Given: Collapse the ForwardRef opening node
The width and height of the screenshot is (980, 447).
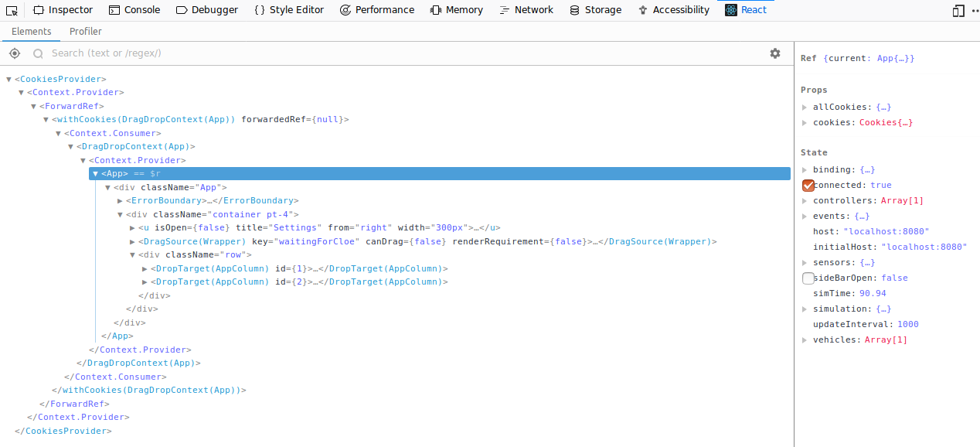Looking at the screenshot, I should pyautogui.click(x=33, y=106).
